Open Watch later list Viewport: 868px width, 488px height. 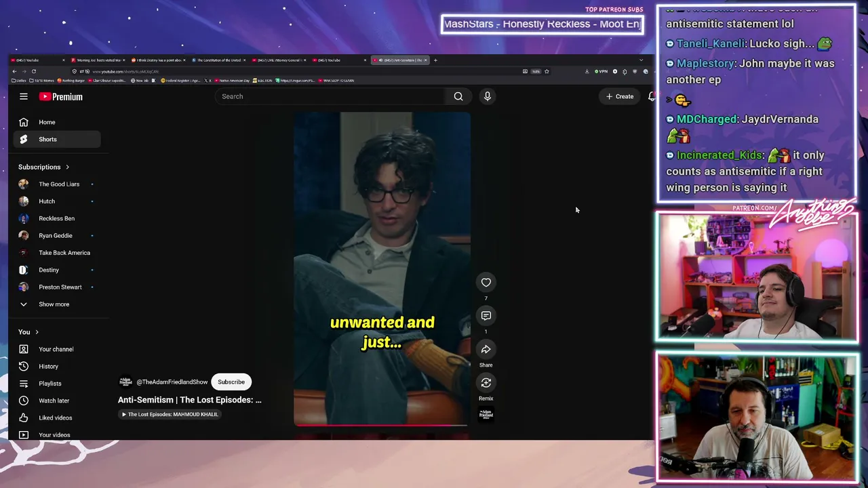tap(54, 401)
